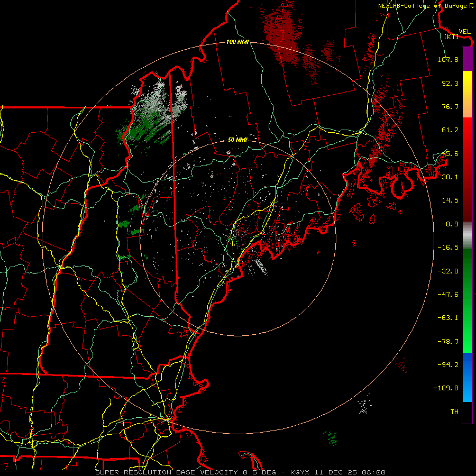Click the -32.0 legend value
Screen dimensions: 476x476
(448, 271)
